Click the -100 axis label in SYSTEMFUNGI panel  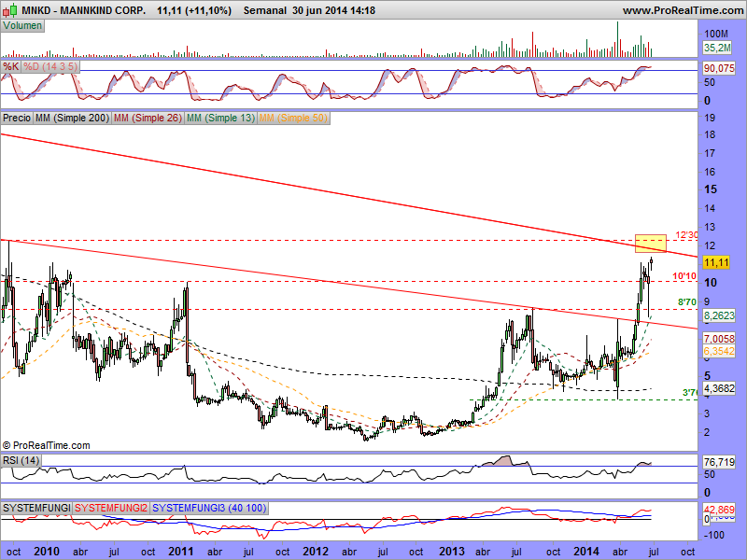pyautogui.click(x=713, y=535)
